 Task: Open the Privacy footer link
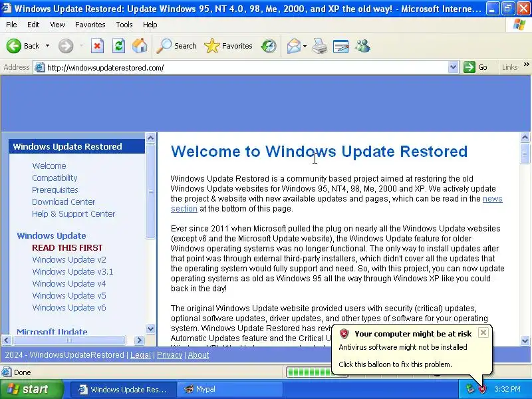[170, 355]
